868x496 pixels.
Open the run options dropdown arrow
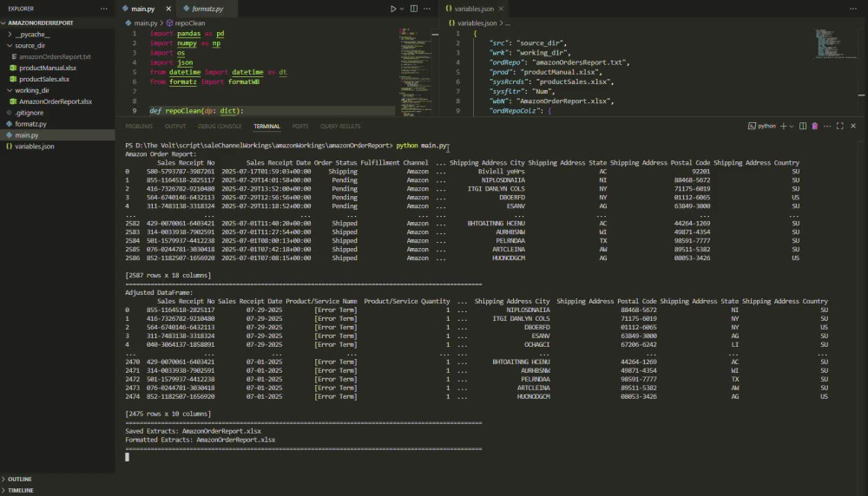tap(402, 9)
